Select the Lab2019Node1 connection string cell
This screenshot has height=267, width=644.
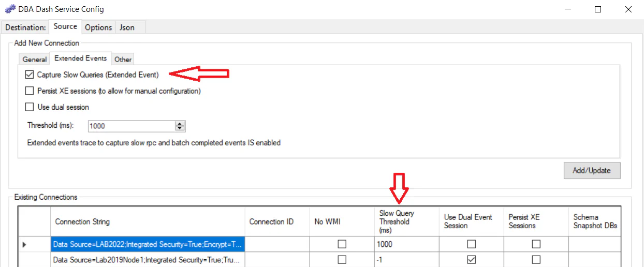coord(148,260)
